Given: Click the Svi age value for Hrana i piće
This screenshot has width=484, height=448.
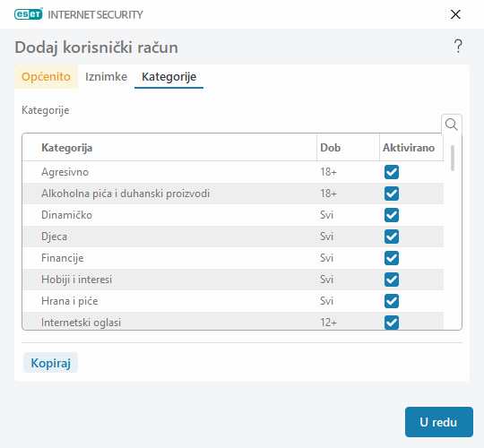Looking at the screenshot, I should pyautogui.click(x=326, y=301).
